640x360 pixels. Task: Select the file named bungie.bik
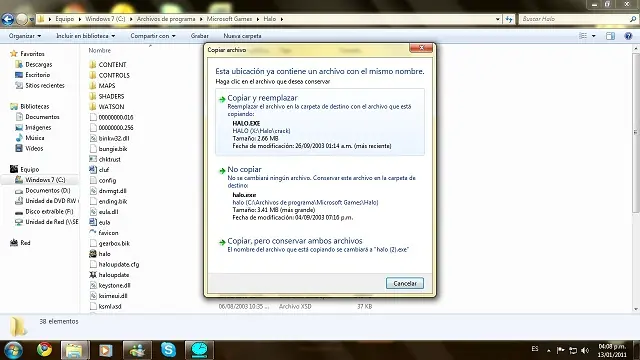[x=113, y=149]
